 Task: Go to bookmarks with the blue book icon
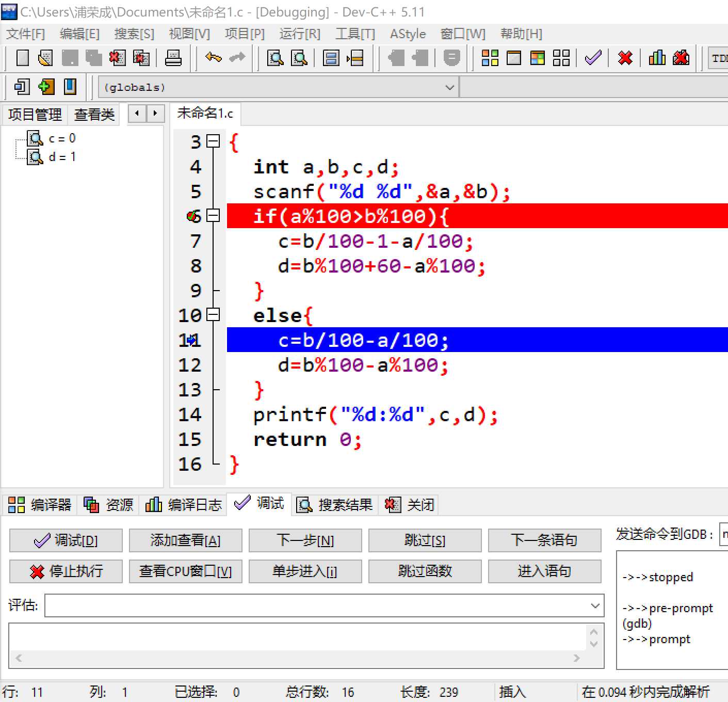70,87
